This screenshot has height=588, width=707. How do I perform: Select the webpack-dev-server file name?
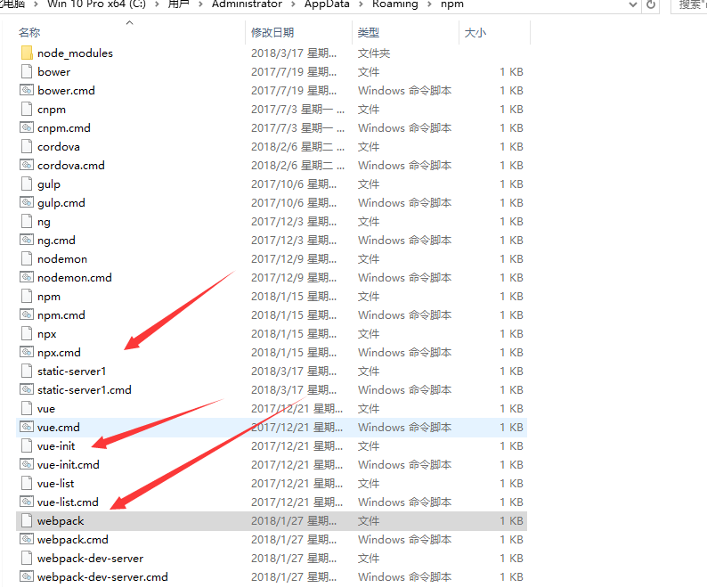point(90,559)
